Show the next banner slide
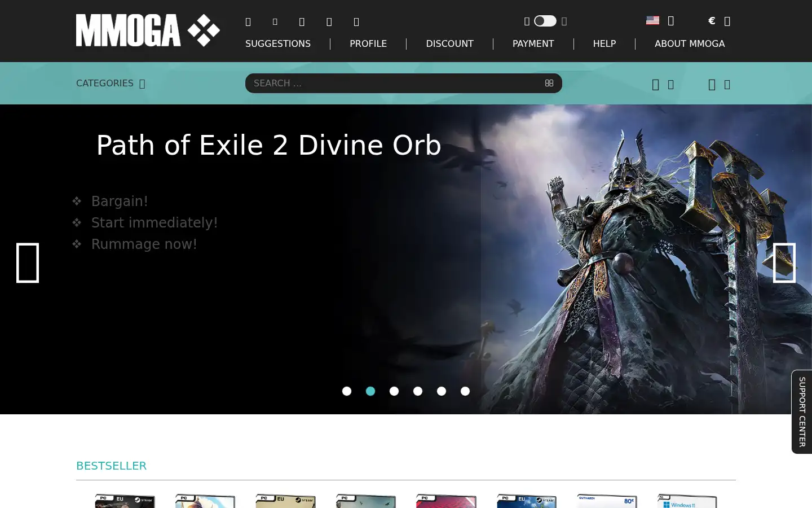812x508 pixels. [784, 263]
